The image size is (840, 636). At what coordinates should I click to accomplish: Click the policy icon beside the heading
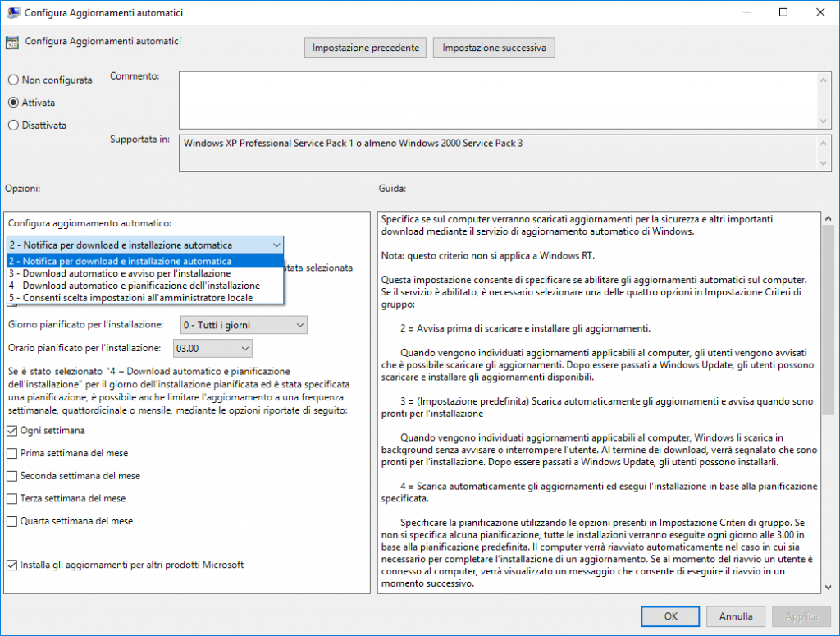point(12,42)
